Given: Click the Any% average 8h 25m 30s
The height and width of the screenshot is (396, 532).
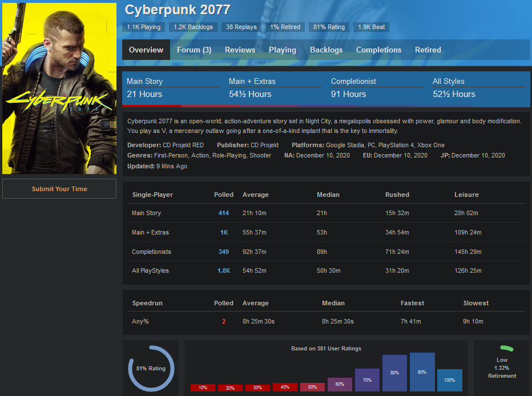Looking at the screenshot, I should tap(258, 321).
